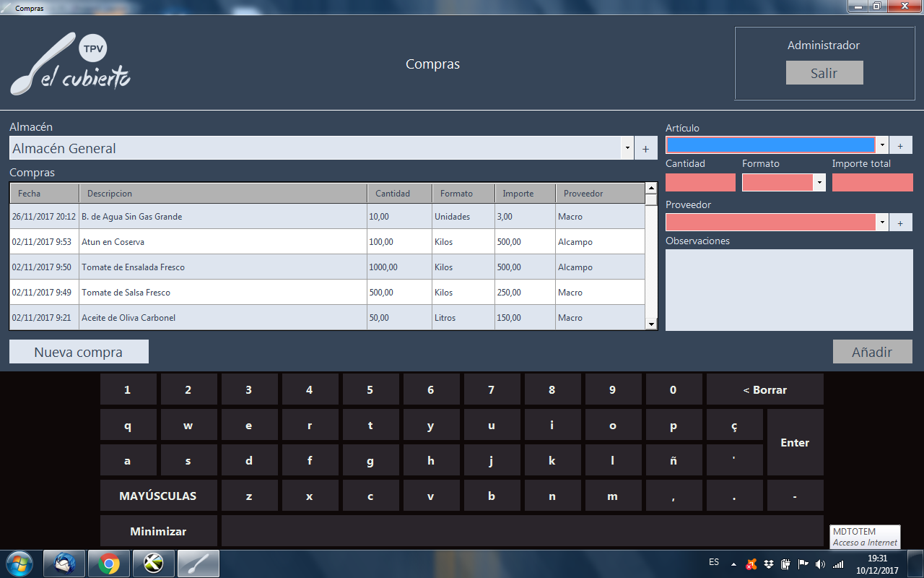The image size is (924, 578).
Task: Open the Artículo dropdown list
Action: coord(882,145)
